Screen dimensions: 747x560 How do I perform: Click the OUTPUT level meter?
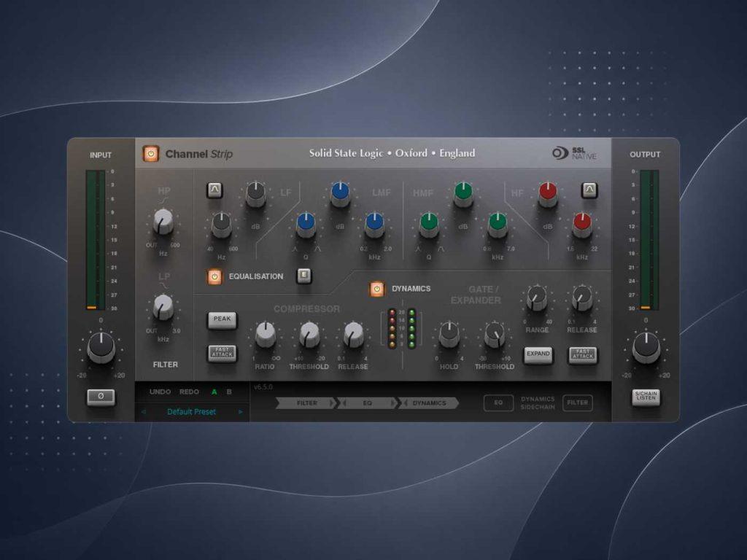click(649, 241)
